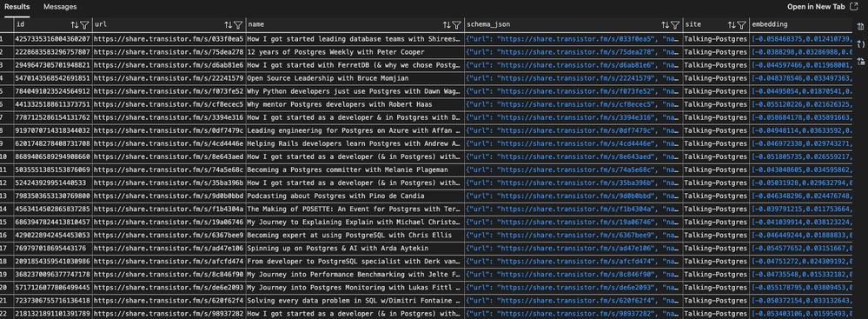The image size is (868, 319).
Task: Select 'Solving every data problem in SQL' cell
Action: 354,302
